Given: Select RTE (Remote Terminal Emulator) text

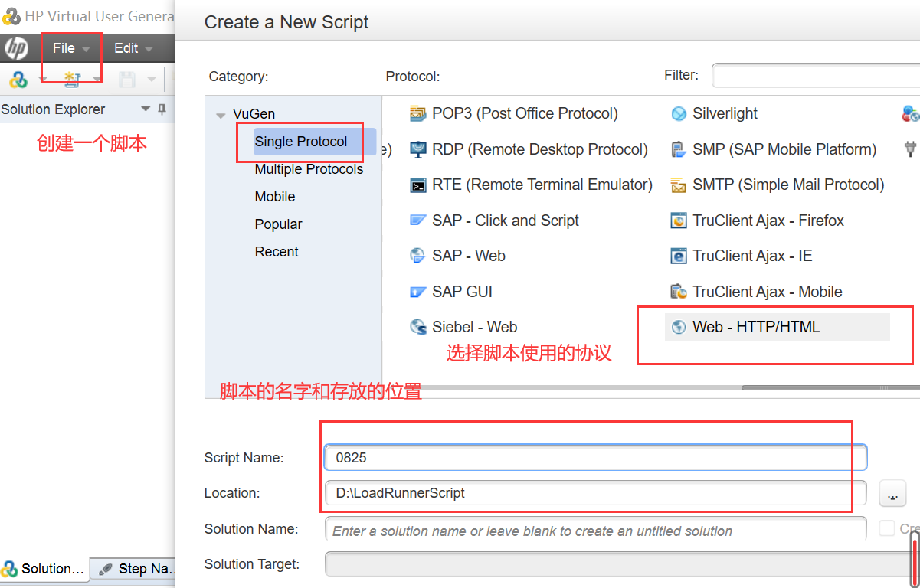Looking at the screenshot, I should (x=542, y=185).
